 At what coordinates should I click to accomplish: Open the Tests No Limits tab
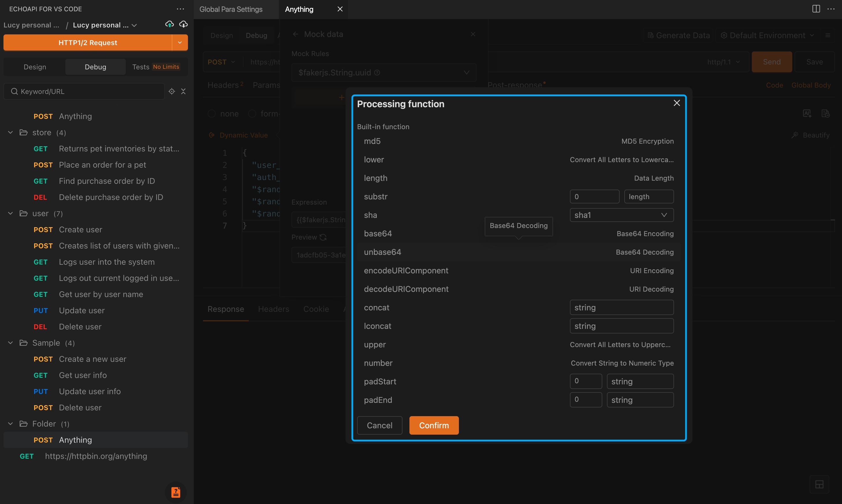pyautogui.click(x=156, y=67)
